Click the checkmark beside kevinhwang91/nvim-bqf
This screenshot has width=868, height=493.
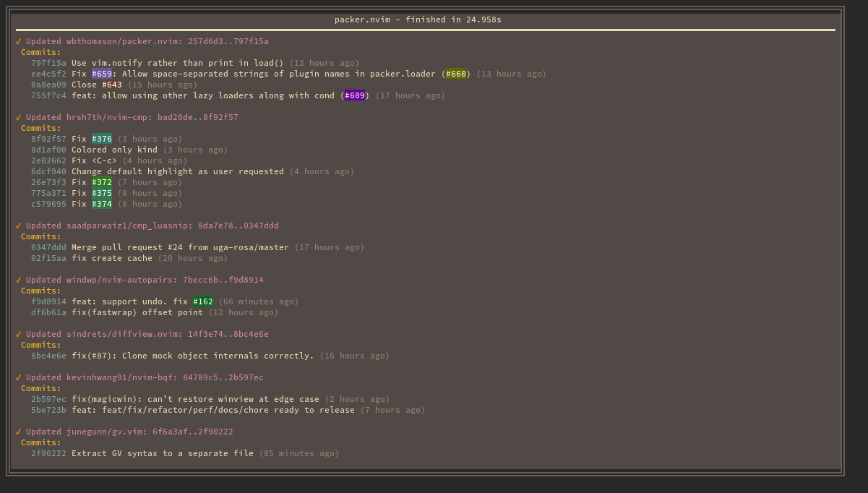pos(18,377)
